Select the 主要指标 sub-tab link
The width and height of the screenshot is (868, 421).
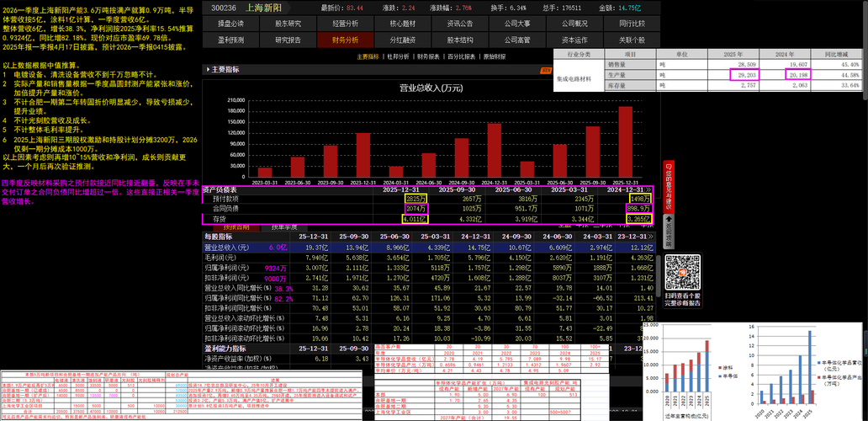368,56
